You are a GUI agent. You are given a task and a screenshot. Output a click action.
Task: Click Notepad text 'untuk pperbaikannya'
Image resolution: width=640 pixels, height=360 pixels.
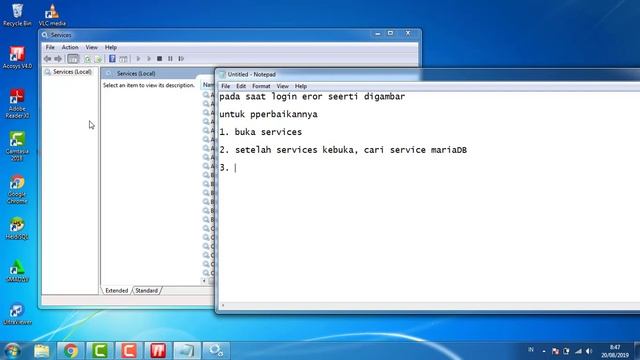click(268, 114)
